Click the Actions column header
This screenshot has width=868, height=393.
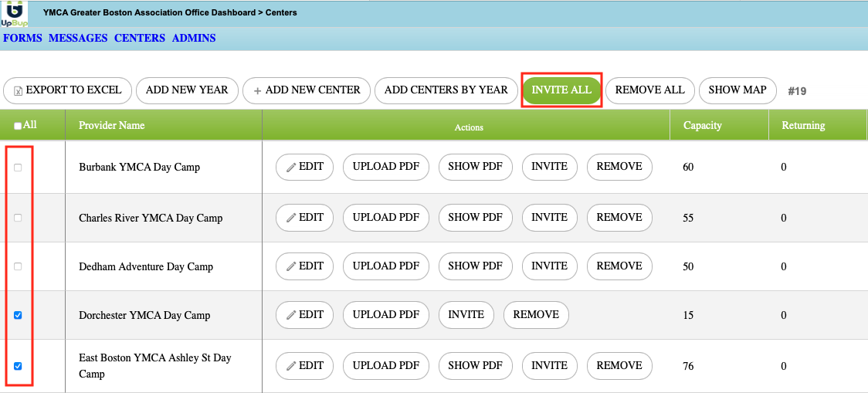(x=469, y=127)
